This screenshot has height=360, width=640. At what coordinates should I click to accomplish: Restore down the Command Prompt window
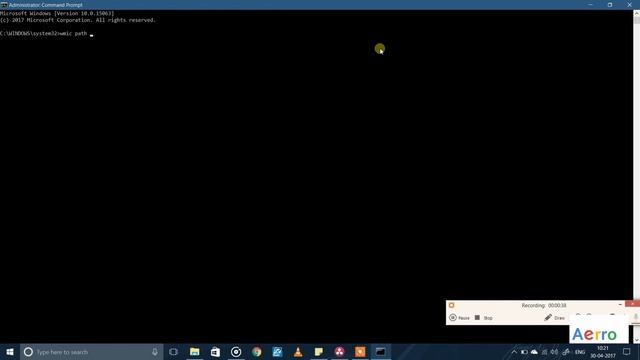[610, 5]
